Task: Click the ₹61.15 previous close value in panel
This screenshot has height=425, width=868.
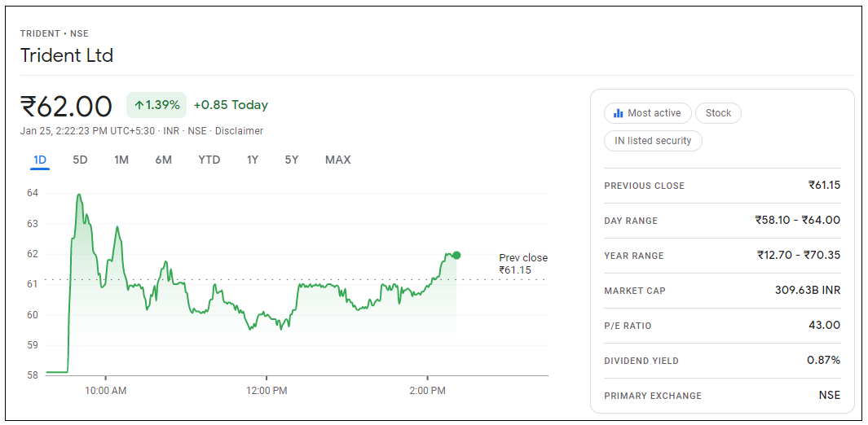Action: 824,185
